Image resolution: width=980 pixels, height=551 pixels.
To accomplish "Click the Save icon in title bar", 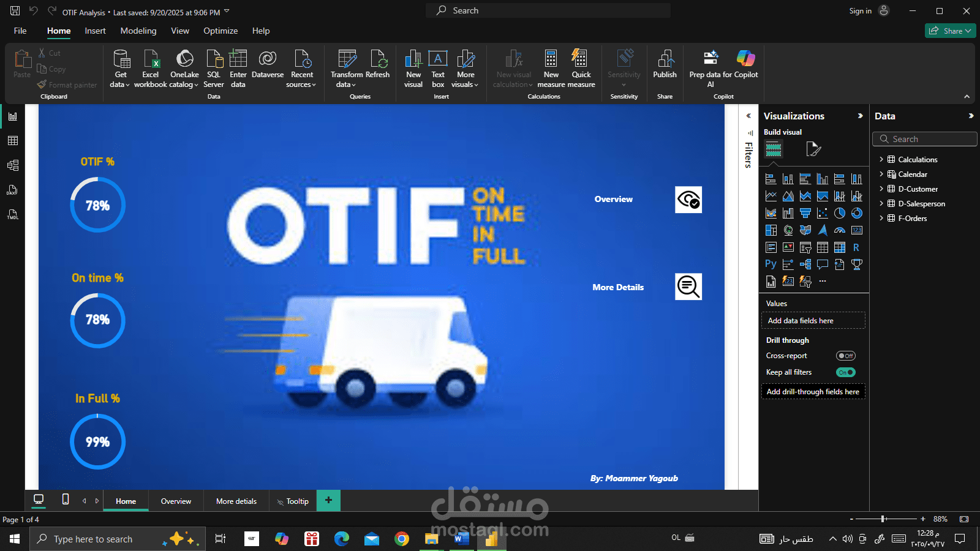I will point(15,11).
